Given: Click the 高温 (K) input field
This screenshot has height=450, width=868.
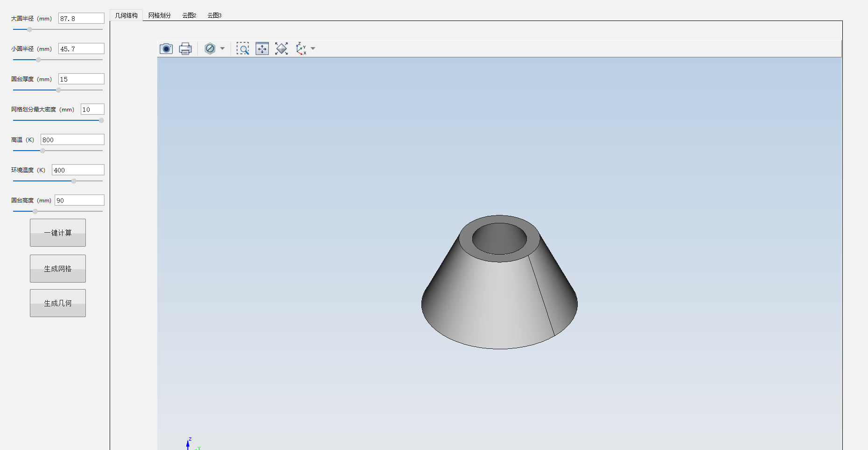Looking at the screenshot, I should (72, 139).
